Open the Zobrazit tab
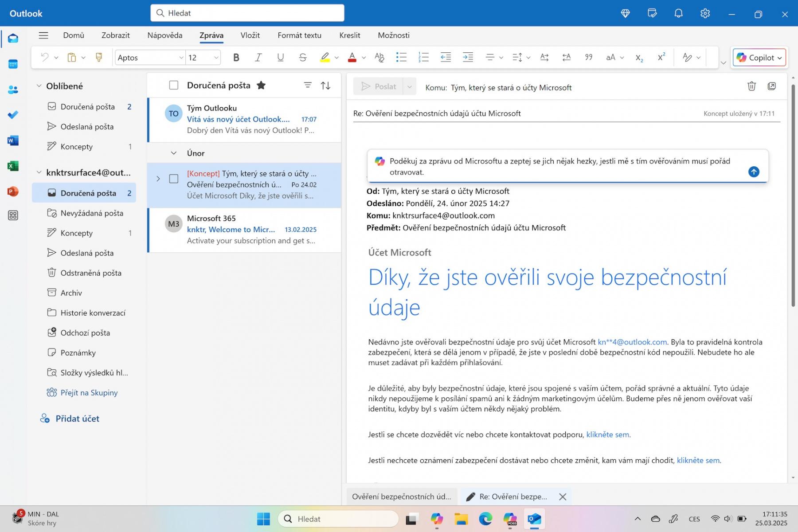798x532 pixels. point(116,35)
